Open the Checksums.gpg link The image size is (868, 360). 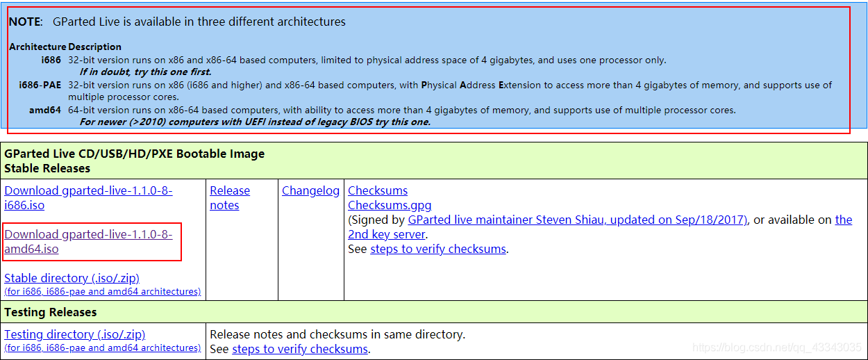(390, 205)
